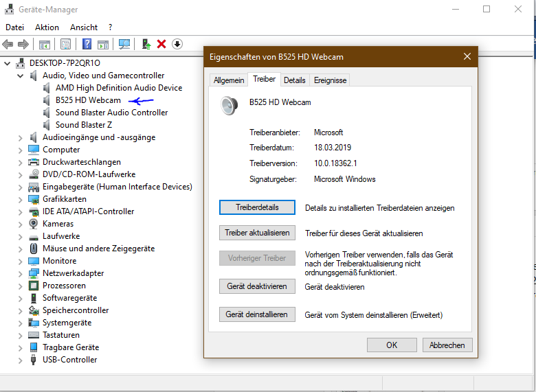Click driver version value 10.0.18362.1
Image resolution: width=536 pixels, height=392 pixels.
(x=335, y=163)
